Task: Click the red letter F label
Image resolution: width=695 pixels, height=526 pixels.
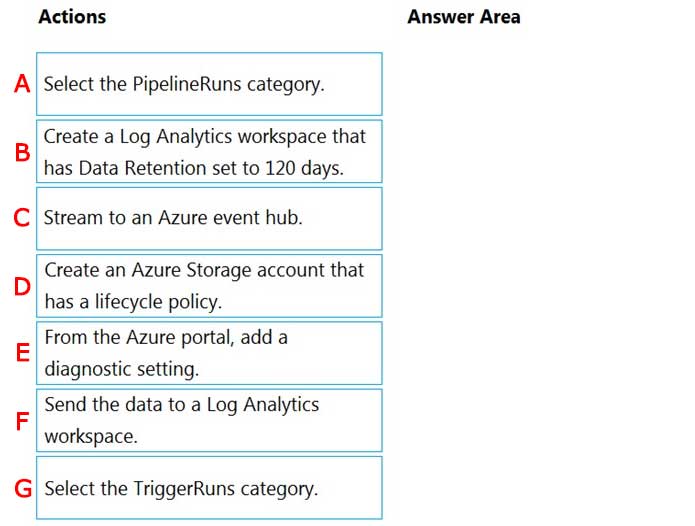Action: coord(22,422)
